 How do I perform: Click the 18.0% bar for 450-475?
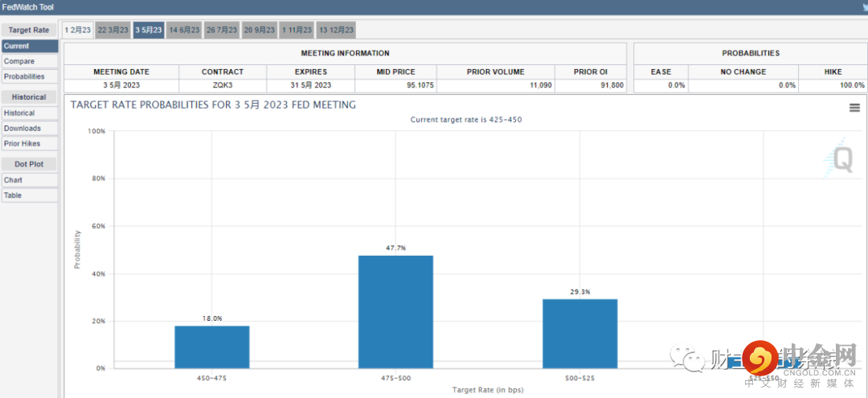[211, 347]
